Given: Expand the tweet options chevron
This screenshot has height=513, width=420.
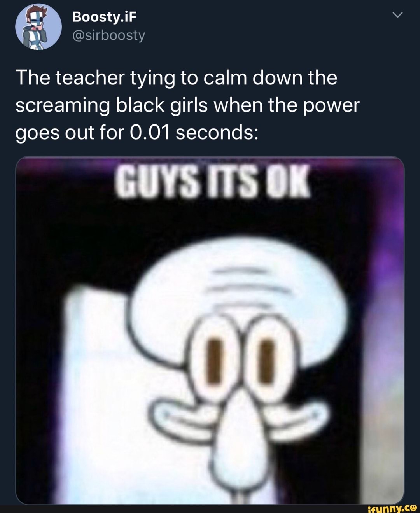Looking at the screenshot, I should (x=397, y=15).
